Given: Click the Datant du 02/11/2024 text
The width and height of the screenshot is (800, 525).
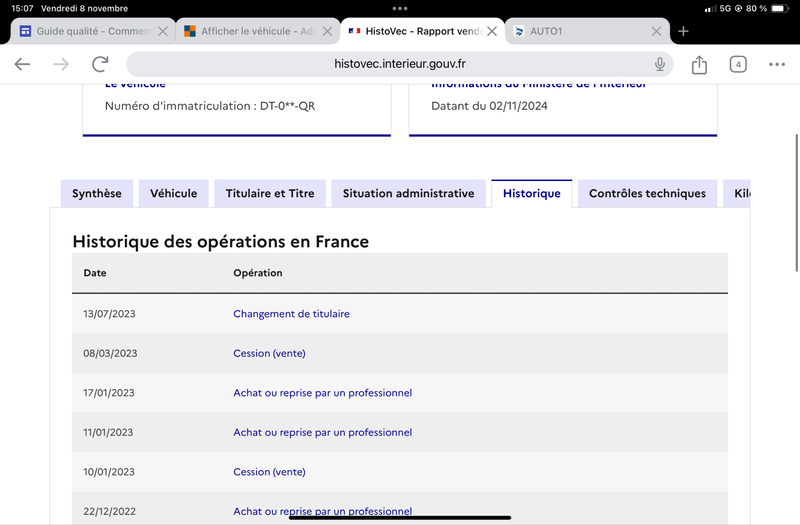Looking at the screenshot, I should (x=489, y=106).
